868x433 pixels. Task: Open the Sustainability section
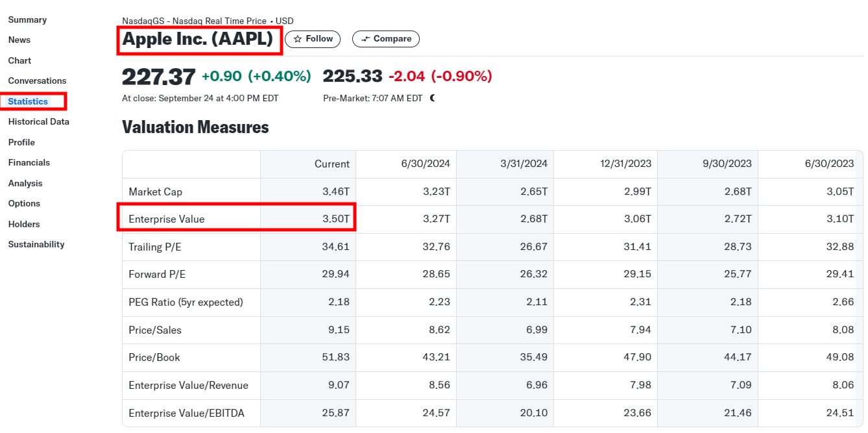coord(36,244)
